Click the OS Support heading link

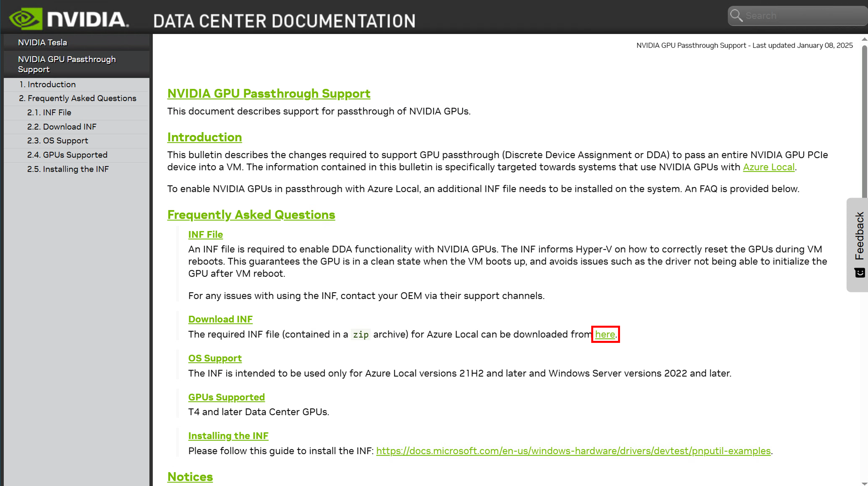215,358
